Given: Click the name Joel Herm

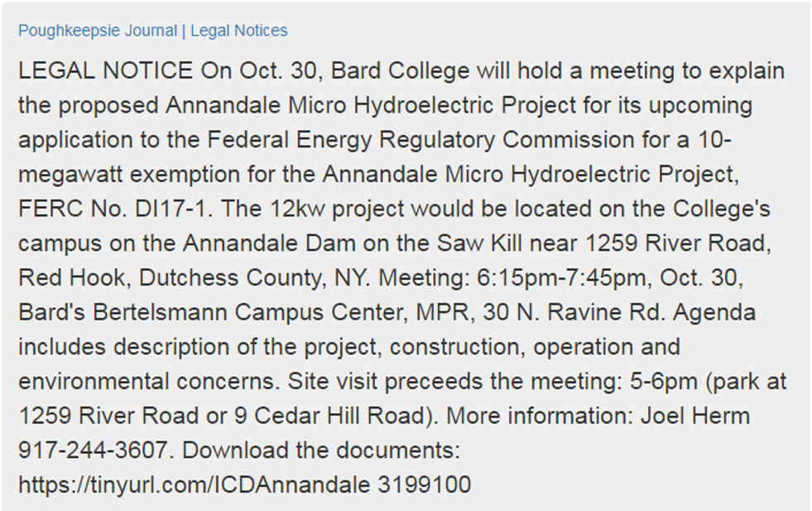Looking at the screenshot, I should click(694, 416).
